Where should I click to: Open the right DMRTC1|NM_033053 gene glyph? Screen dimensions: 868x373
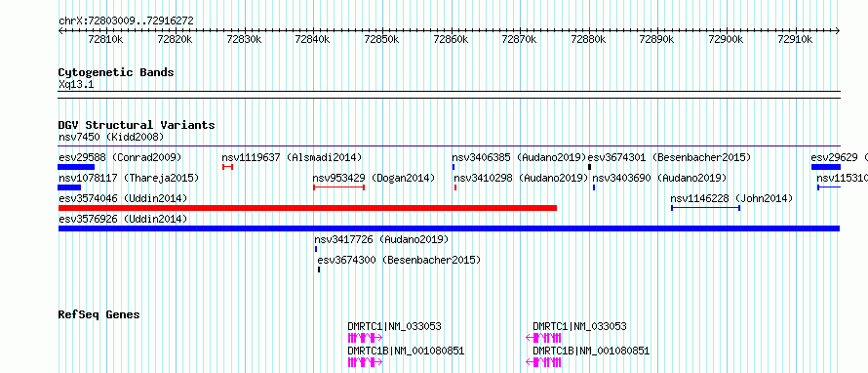(543, 338)
